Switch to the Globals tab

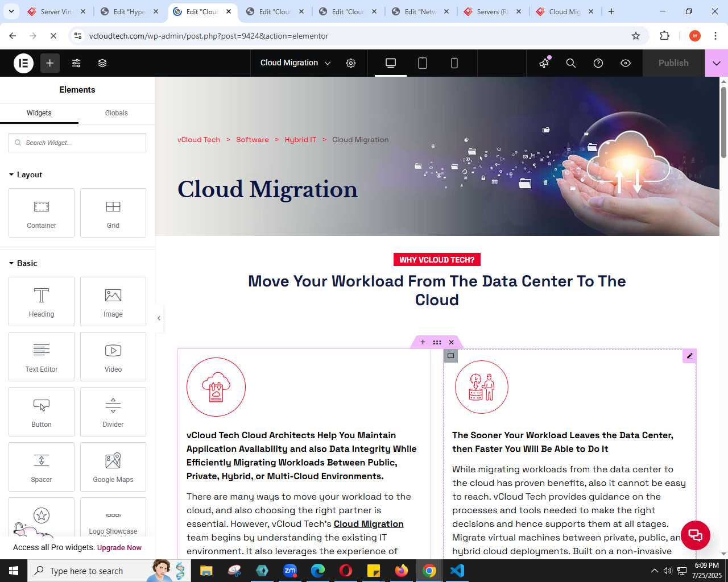(x=117, y=113)
